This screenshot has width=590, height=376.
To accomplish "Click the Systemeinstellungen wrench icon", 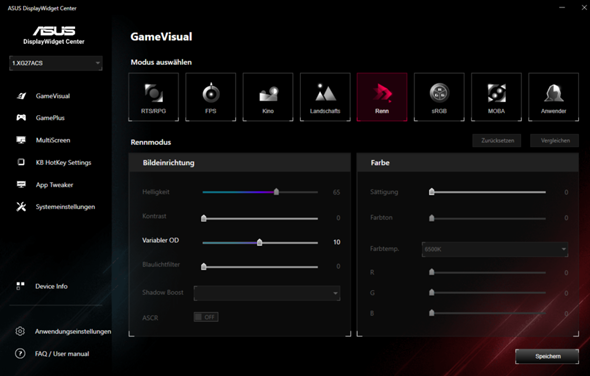I will point(21,207).
